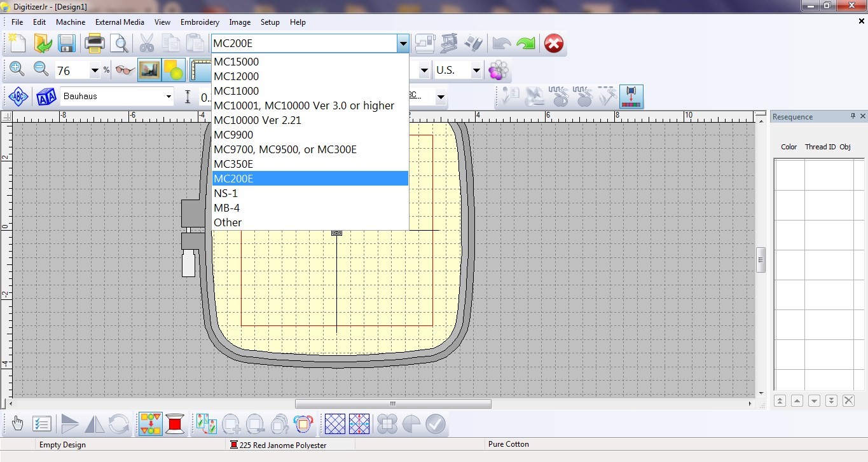Open the Bauhaus font dropdown
The width and height of the screenshot is (868, 462).
(169, 97)
